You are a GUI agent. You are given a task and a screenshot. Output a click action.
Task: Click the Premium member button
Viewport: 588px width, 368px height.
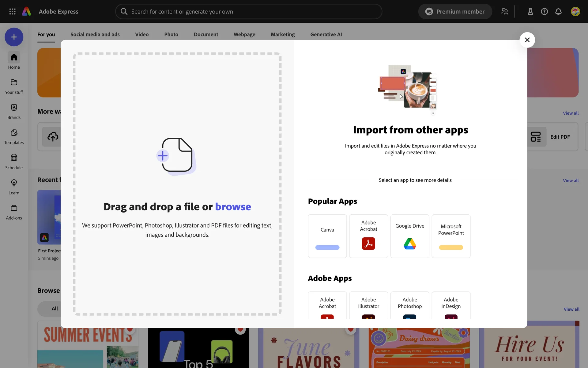tap(455, 11)
